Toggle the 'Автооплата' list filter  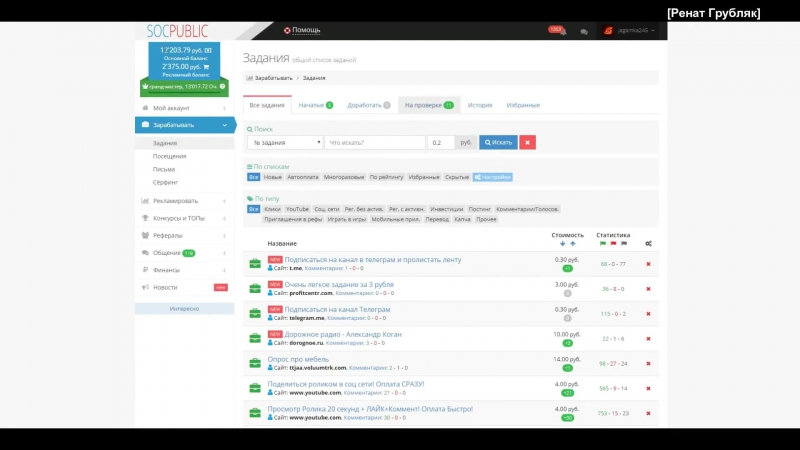click(x=302, y=177)
